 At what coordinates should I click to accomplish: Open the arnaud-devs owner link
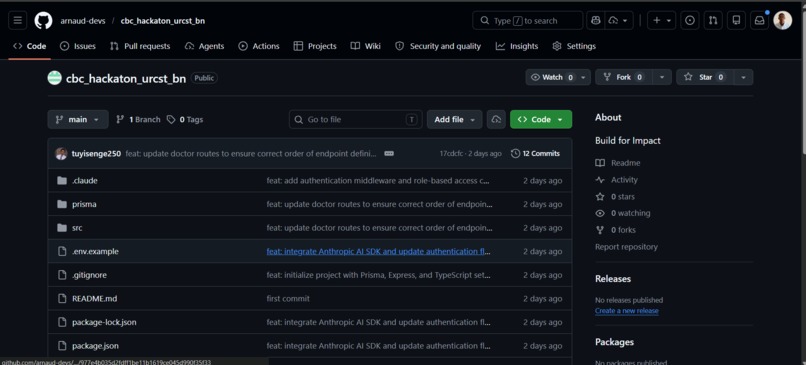(83, 21)
